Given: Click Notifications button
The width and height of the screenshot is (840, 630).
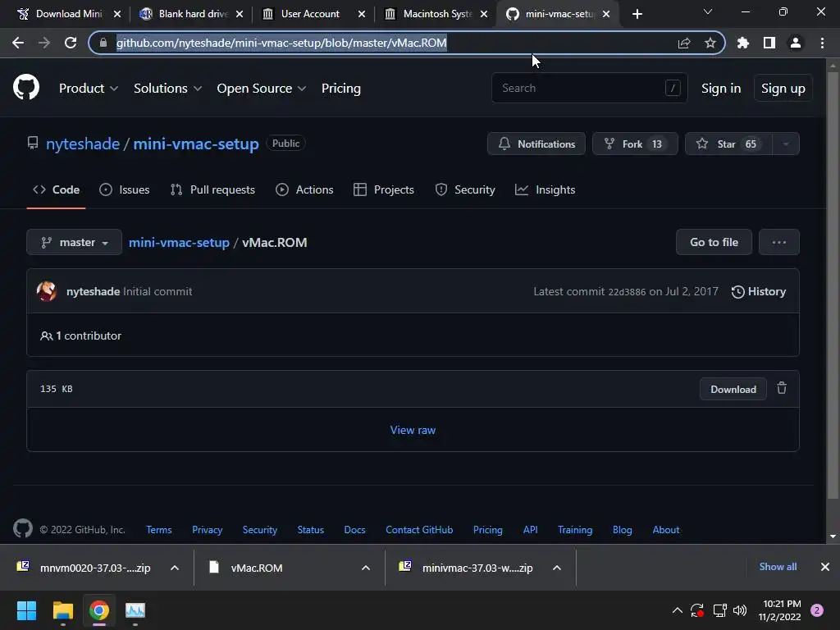Looking at the screenshot, I should (536, 144).
